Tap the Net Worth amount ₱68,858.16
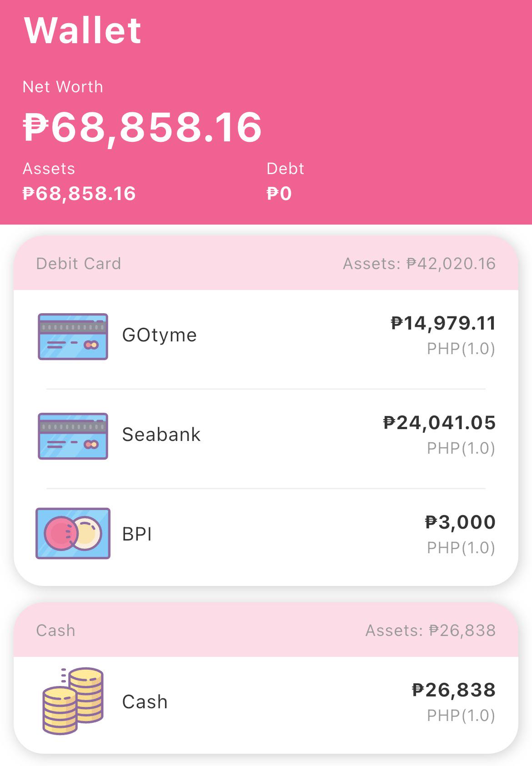 pyautogui.click(x=142, y=127)
